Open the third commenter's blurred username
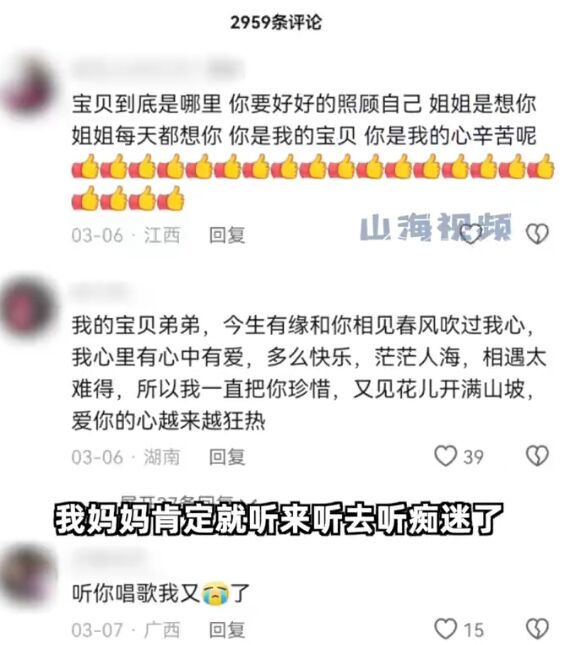This screenshot has height=645, width=568. (108, 559)
